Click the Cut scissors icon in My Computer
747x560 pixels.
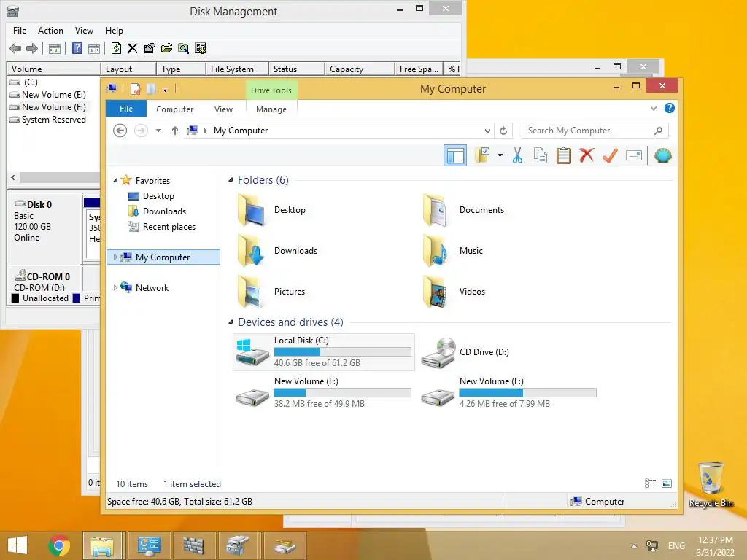517,156
